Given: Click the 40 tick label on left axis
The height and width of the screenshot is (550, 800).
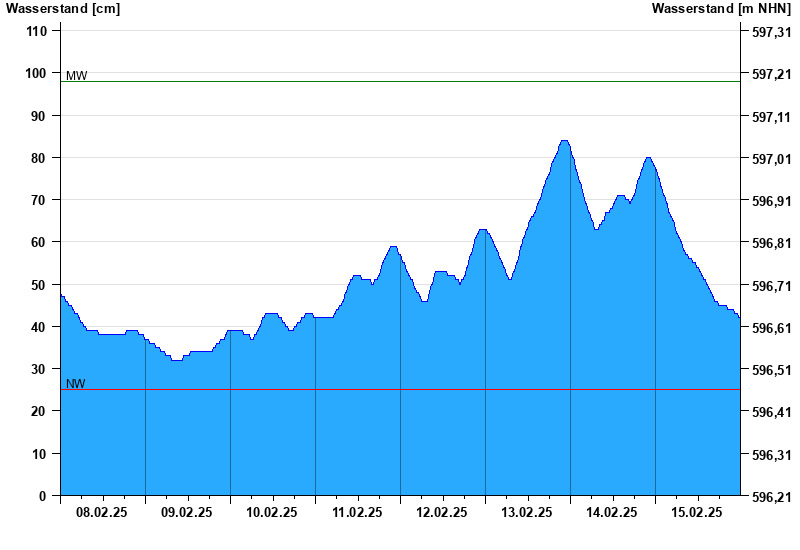Looking at the screenshot, I should tap(38, 327).
